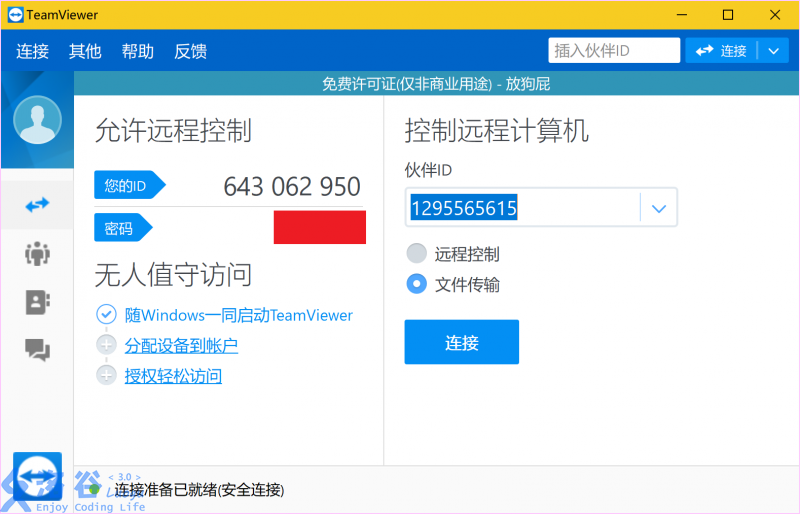Image resolution: width=800 pixels, height=514 pixels.
Task: Select the 文件传输 radio button
Action: click(417, 284)
